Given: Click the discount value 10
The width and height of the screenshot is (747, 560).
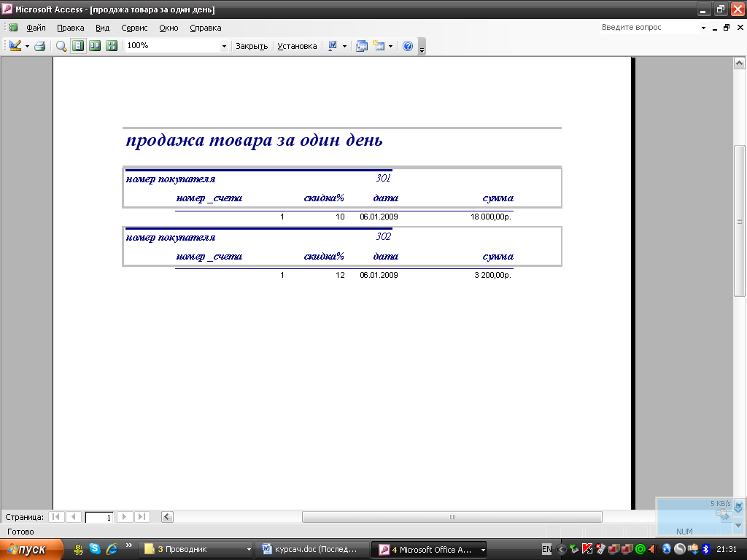Looking at the screenshot, I should pos(340,217).
